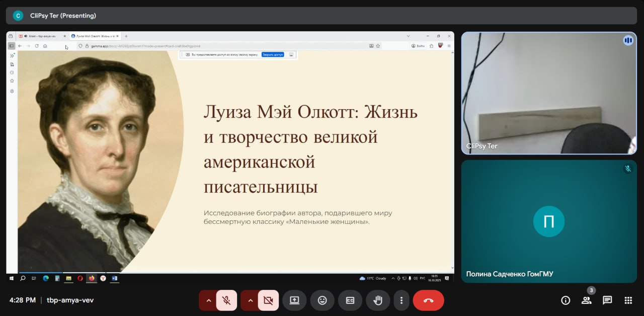The height and width of the screenshot is (316, 644).
Task: Open the meeting details info icon
Action: (x=566, y=300)
